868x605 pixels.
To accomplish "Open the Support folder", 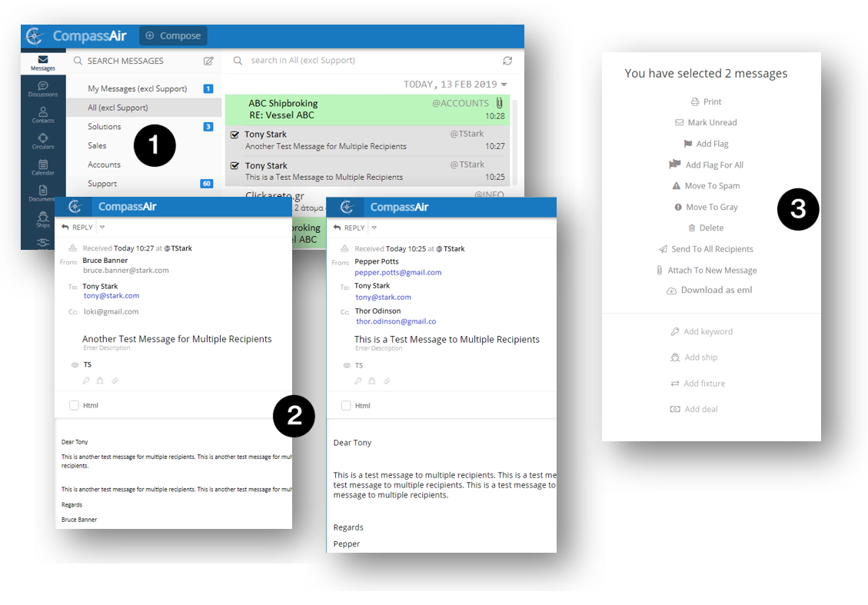I will point(144,184).
